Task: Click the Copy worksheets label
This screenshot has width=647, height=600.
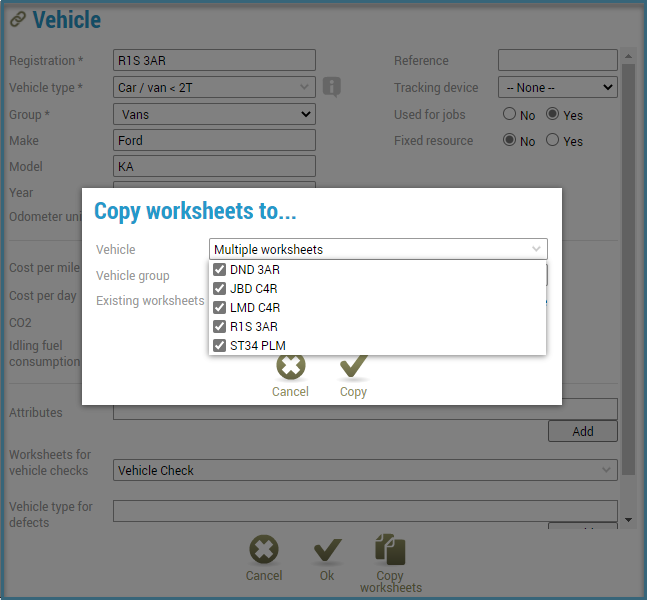Action: 391,581
